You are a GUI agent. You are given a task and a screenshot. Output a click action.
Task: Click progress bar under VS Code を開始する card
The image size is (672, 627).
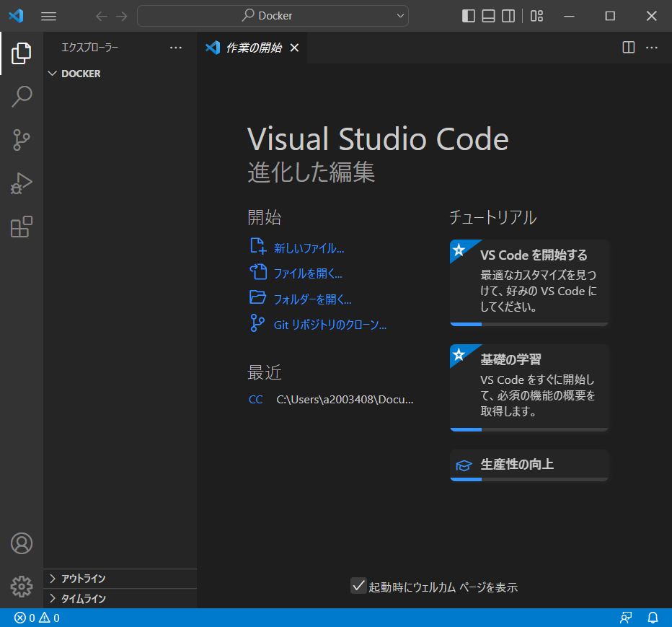[x=529, y=324]
